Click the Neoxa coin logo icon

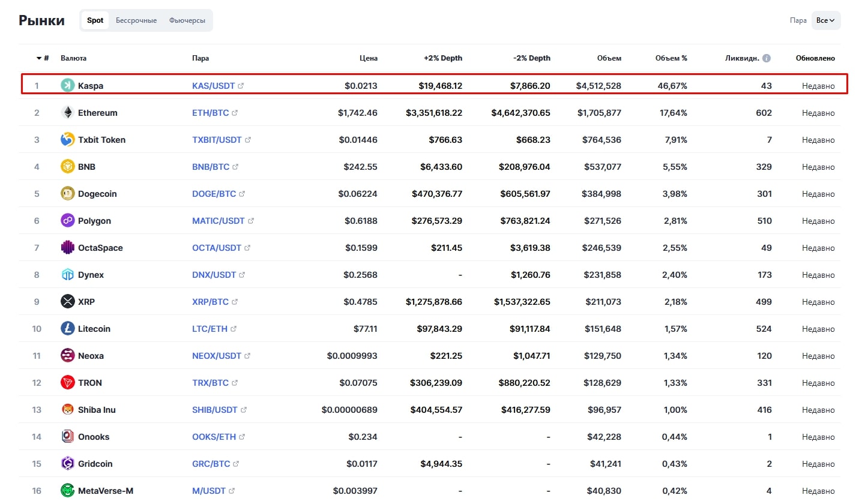click(x=68, y=355)
